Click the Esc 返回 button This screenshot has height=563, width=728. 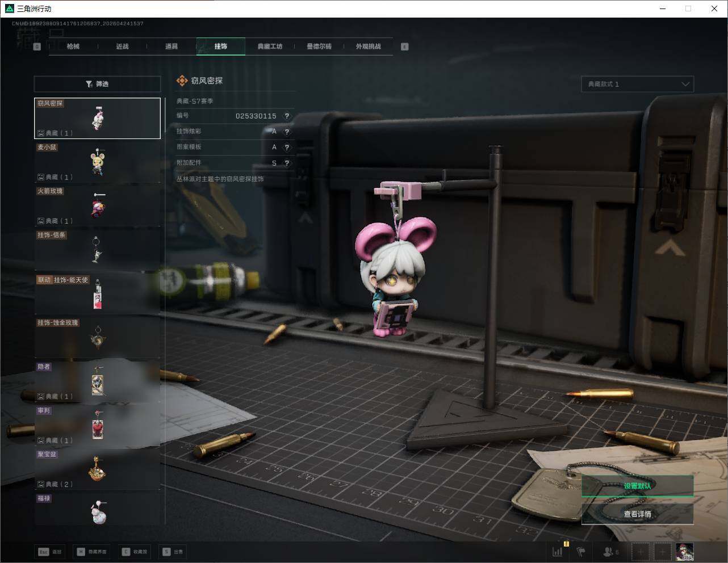tap(50, 552)
